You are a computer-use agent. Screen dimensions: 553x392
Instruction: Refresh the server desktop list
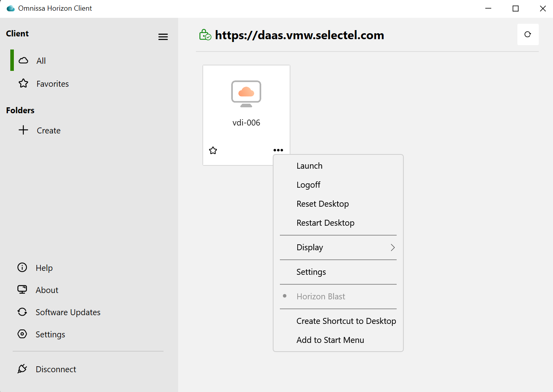[528, 34]
